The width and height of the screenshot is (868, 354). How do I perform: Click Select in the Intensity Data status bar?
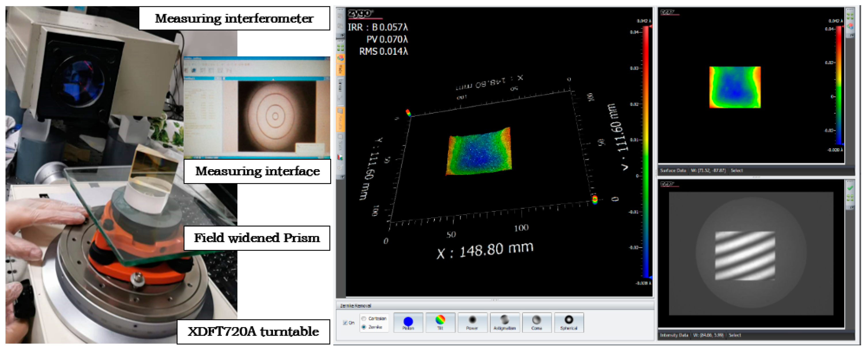point(735,336)
